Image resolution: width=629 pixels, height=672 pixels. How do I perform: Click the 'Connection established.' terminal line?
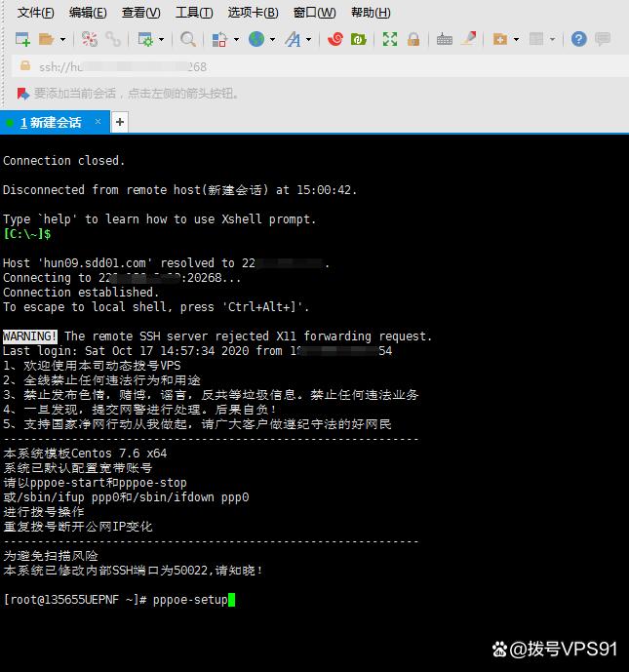coord(81,293)
